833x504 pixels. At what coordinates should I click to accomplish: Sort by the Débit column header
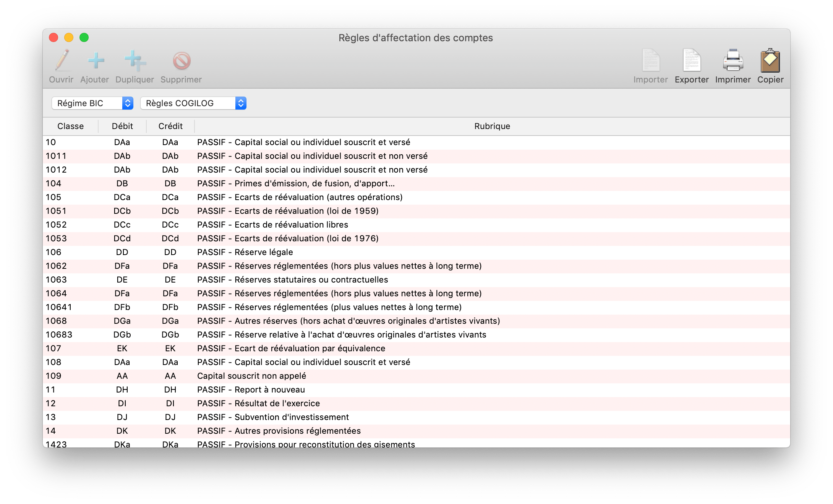coord(122,126)
